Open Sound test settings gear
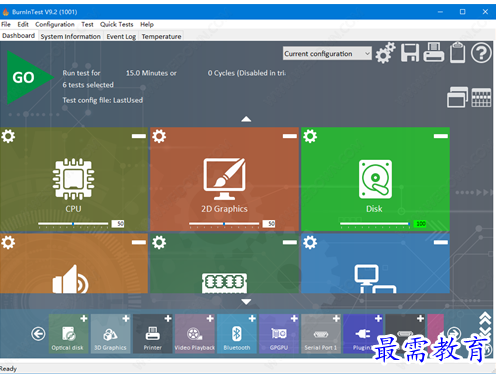This screenshot has width=496, height=381. click(8, 242)
